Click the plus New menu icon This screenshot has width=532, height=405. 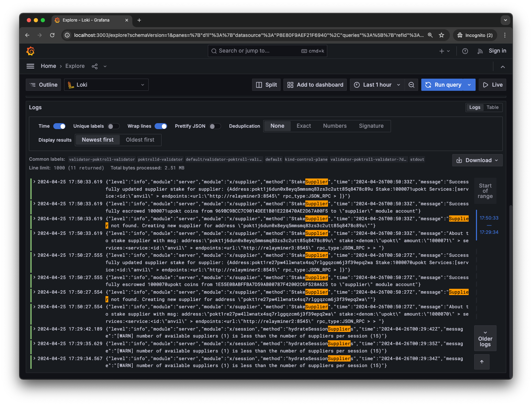pos(445,51)
